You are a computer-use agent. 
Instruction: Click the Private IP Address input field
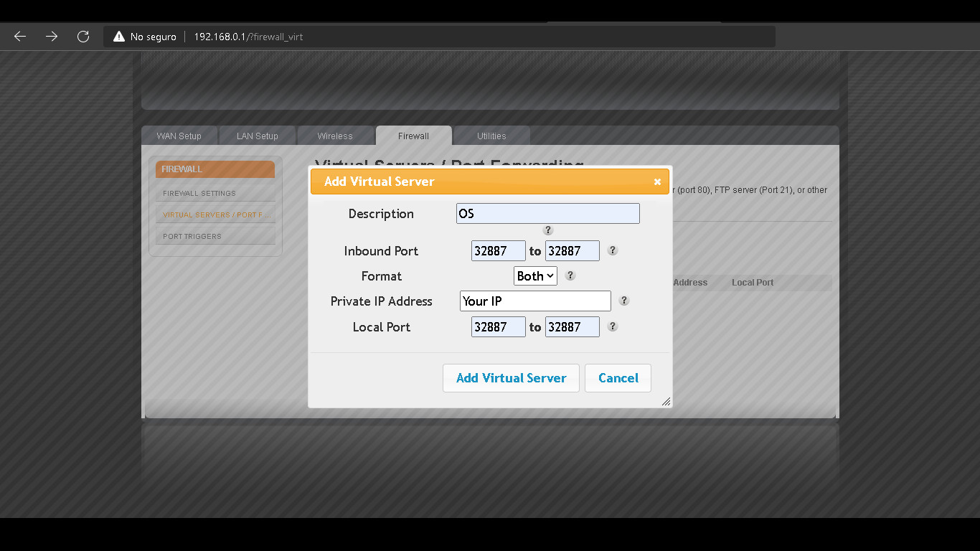pyautogui.click(x=535, y=301)
